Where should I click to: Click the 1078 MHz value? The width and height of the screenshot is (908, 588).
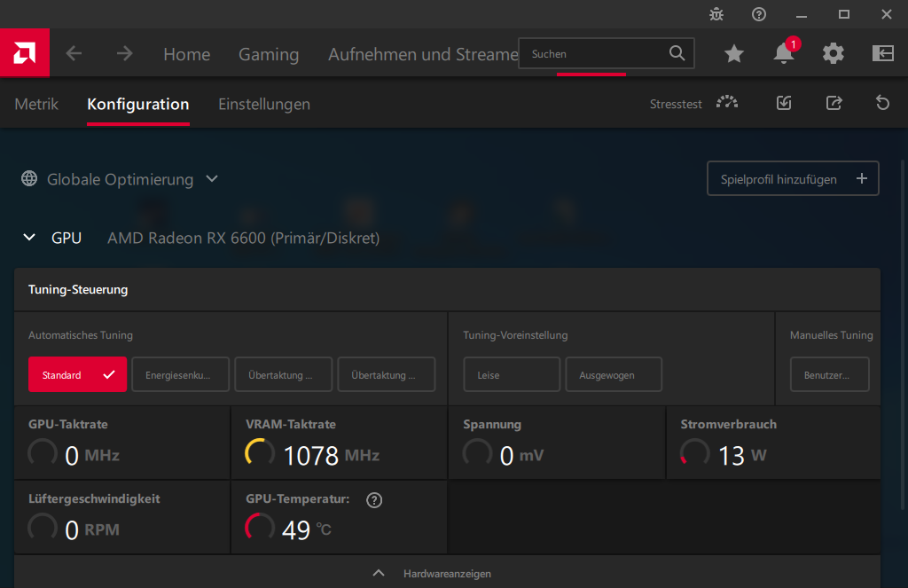332,455
